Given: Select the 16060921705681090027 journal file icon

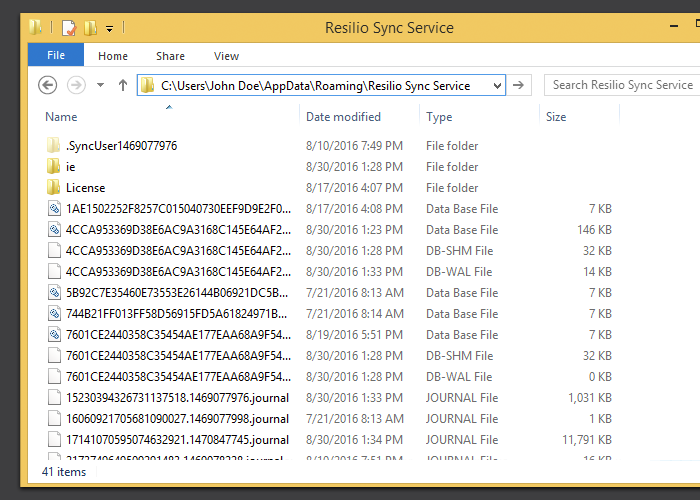Looking at the screenshot, I should pyautogui.click(x=54, y=418).
